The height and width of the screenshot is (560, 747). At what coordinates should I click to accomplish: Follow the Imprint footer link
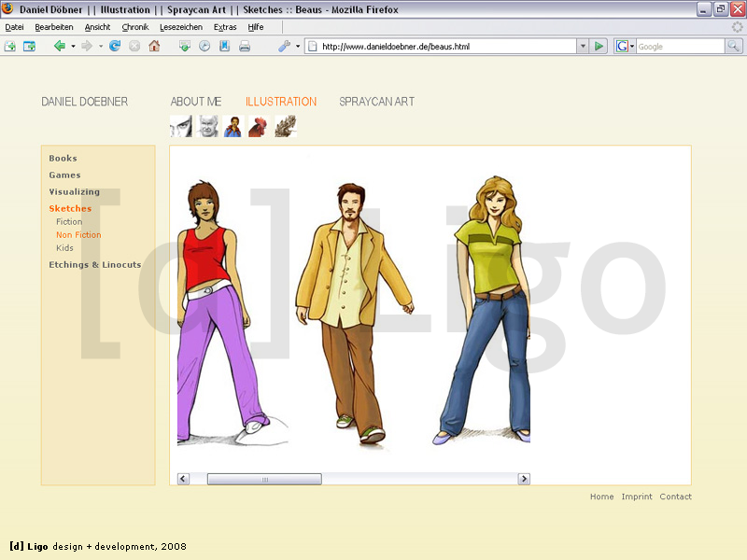coord(637,497)
